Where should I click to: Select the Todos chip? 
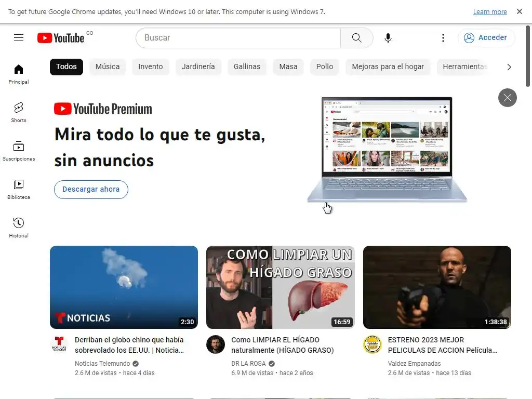[66, 67]
